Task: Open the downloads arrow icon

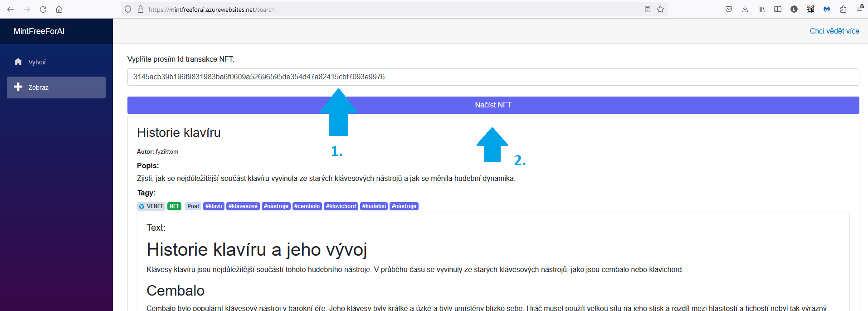Action: (745, 9)
